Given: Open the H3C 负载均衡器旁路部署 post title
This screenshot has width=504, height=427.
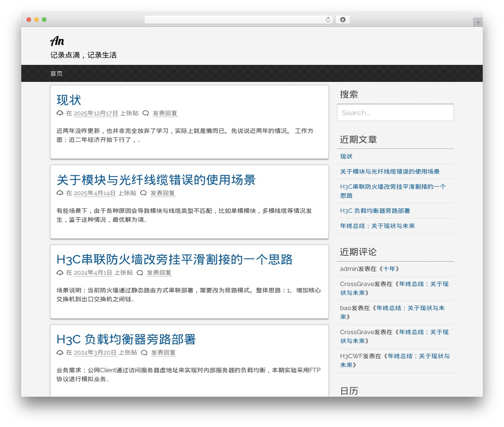Looking at the screenshot, I should 126,340.
